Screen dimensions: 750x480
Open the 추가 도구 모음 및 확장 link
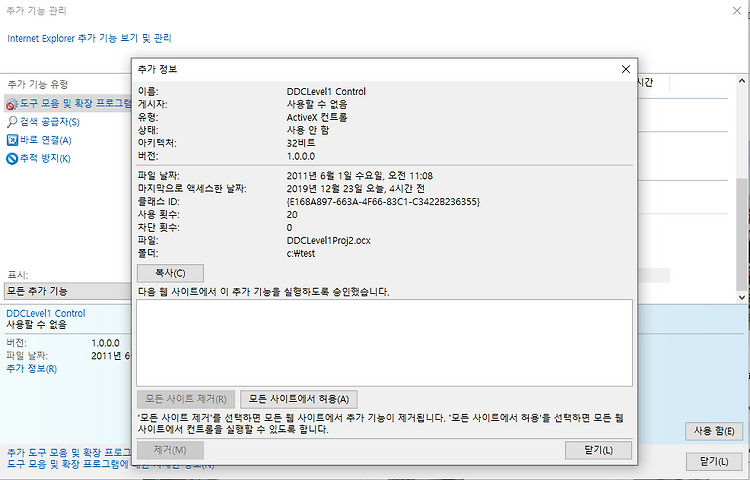pos(68,452)
